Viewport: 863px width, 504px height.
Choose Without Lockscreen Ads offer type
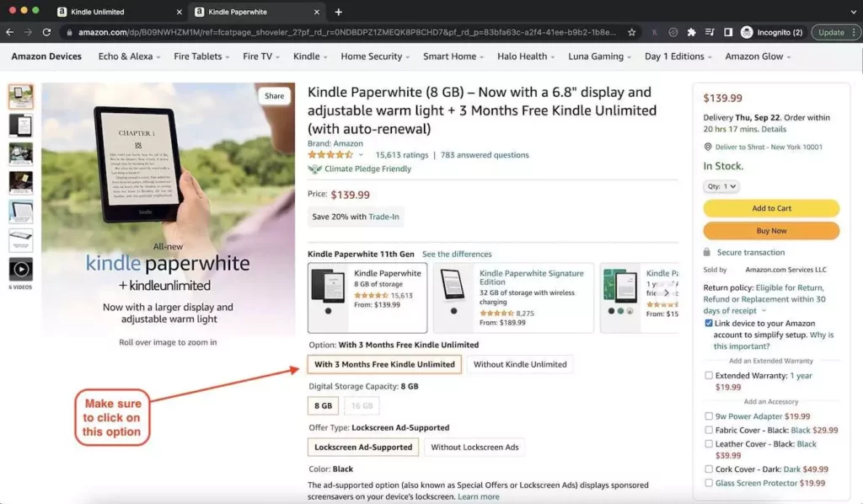click(474, 448)
